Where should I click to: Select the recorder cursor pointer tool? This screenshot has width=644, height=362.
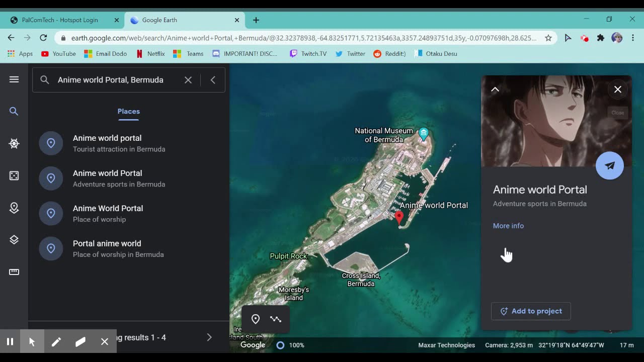click(x=32, y=342)
